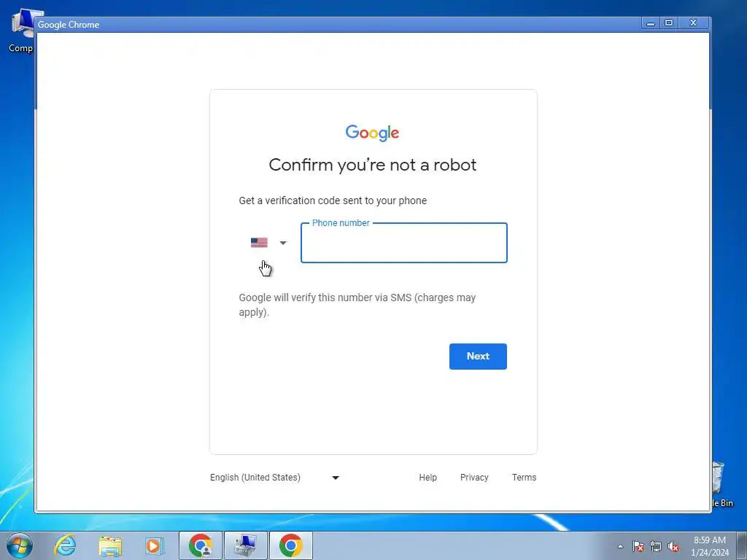Click the muted volume tray icon
Screen dimensions: 747x560
pos(673,546)
